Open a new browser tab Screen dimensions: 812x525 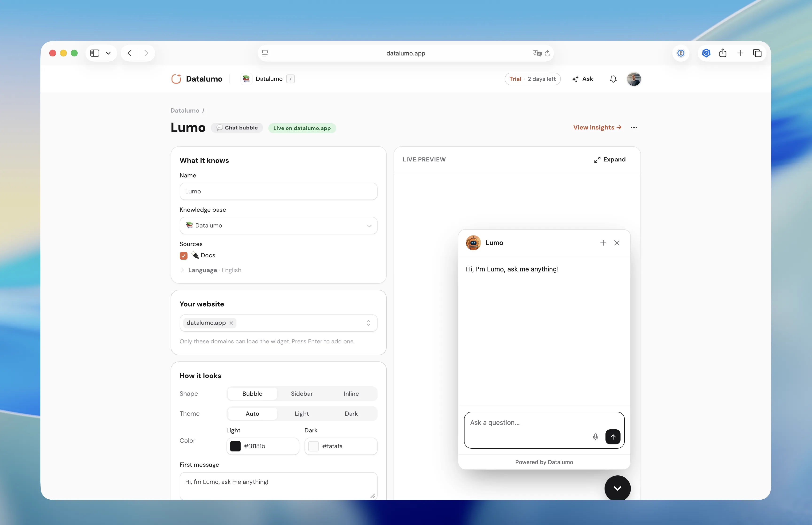point(740,53)
